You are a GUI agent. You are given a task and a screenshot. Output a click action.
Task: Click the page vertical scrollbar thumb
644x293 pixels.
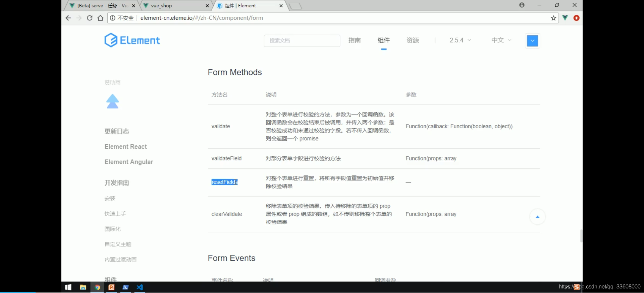coord(581,236)
